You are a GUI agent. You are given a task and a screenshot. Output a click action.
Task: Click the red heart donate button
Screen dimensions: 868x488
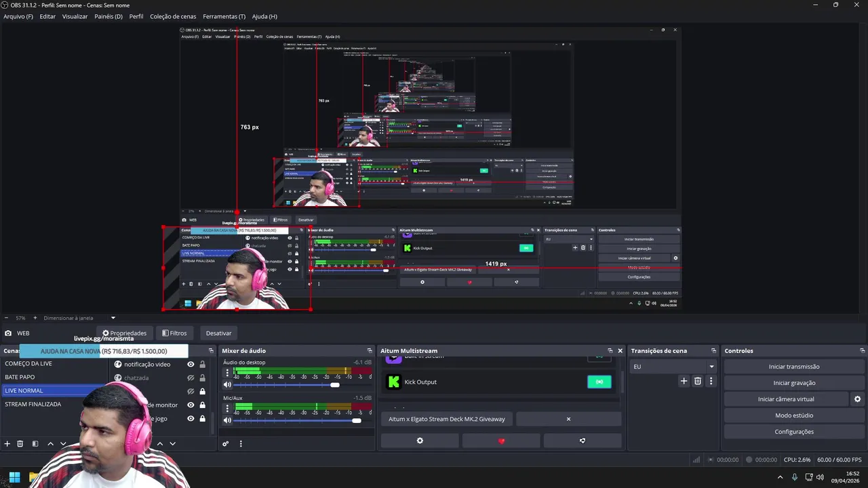coord(501,441)
